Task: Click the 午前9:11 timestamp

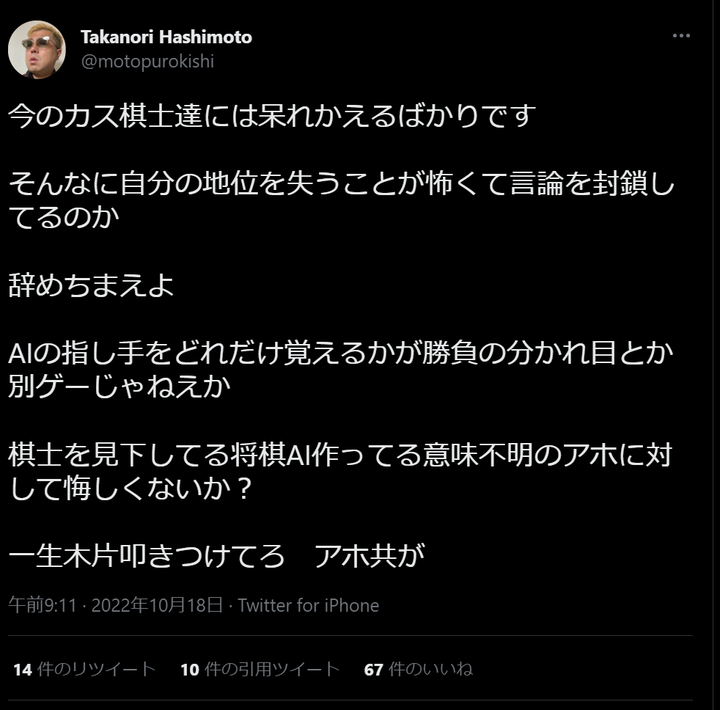Action: tap(42, 605)
